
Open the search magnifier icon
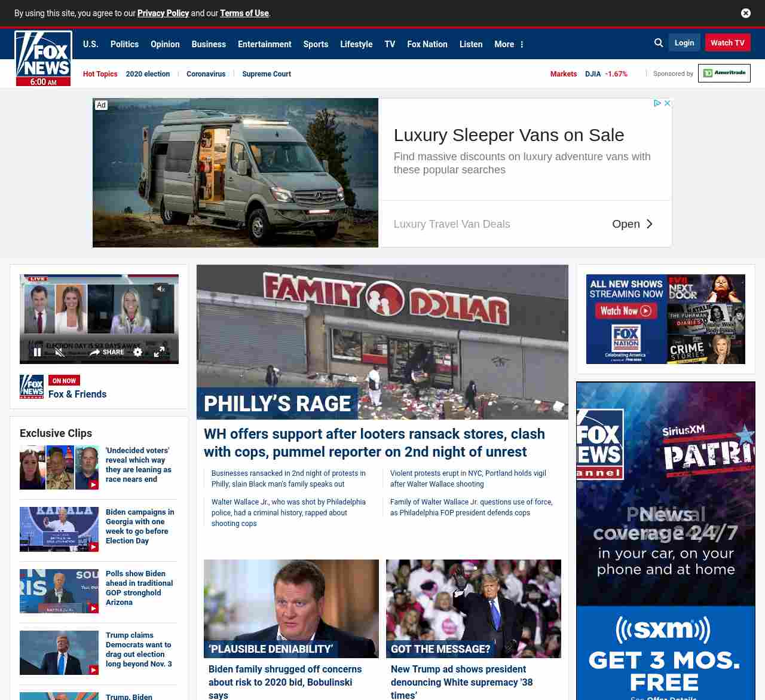659,43
